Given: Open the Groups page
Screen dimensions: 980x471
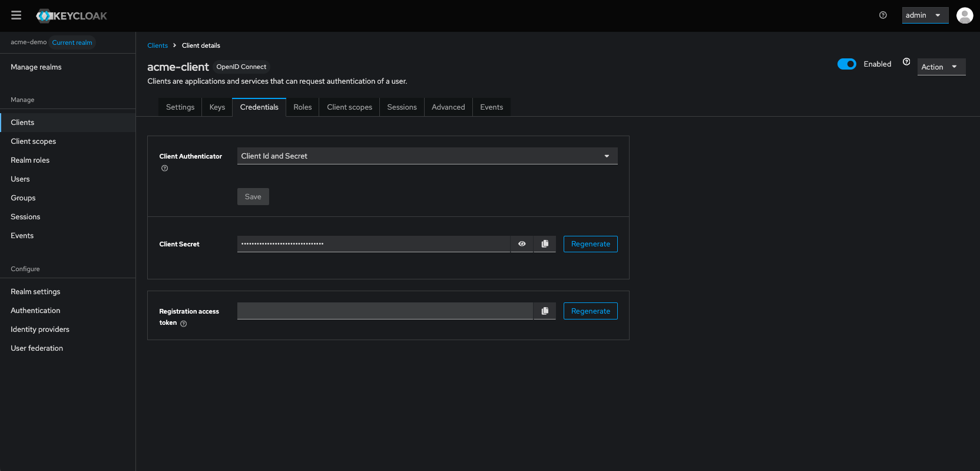Looking at the screenshot, I should coord(68,198).
